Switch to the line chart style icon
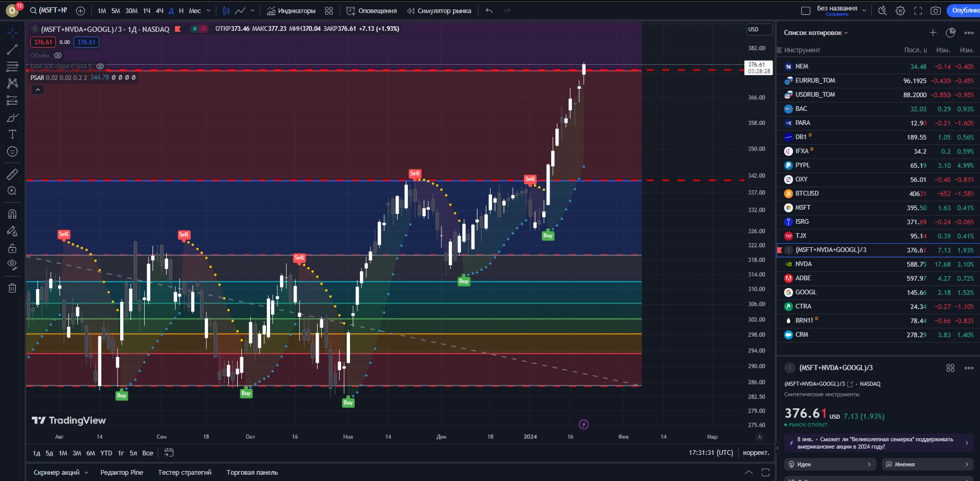The height and width of the screenshot is (481, 980). pyautogui.click(x=240, y=10)
